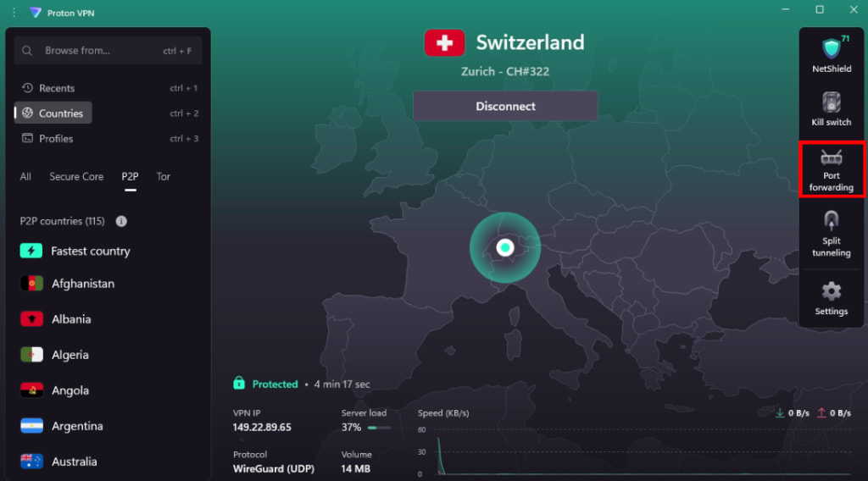868x481 pixels.
Task: Switch to the All tab
Action: (x=25, y=176)
